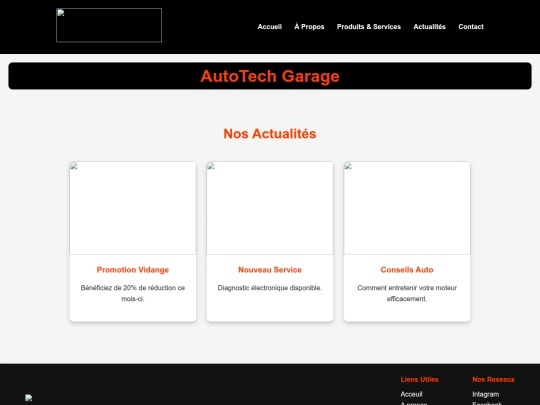Open the Intagram footer link

[x=486, y=394]
